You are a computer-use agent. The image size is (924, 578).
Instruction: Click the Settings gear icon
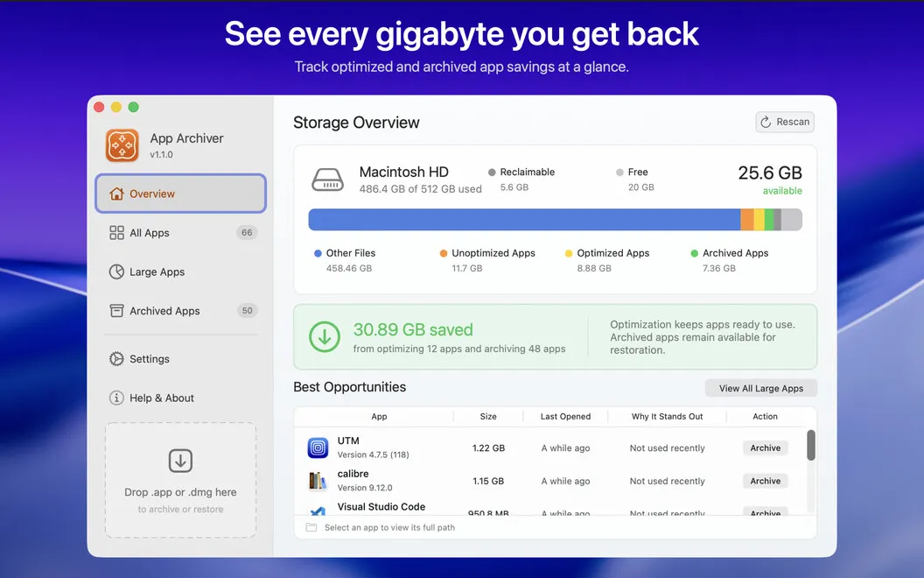[x=116, y=358]
